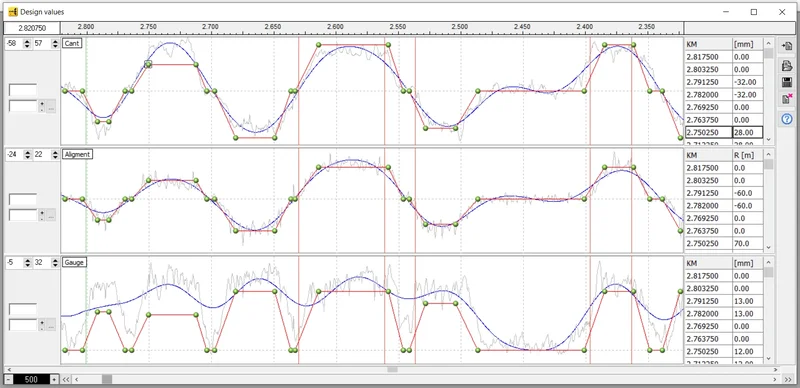Click the double left arrow jump button

[66, 379]
